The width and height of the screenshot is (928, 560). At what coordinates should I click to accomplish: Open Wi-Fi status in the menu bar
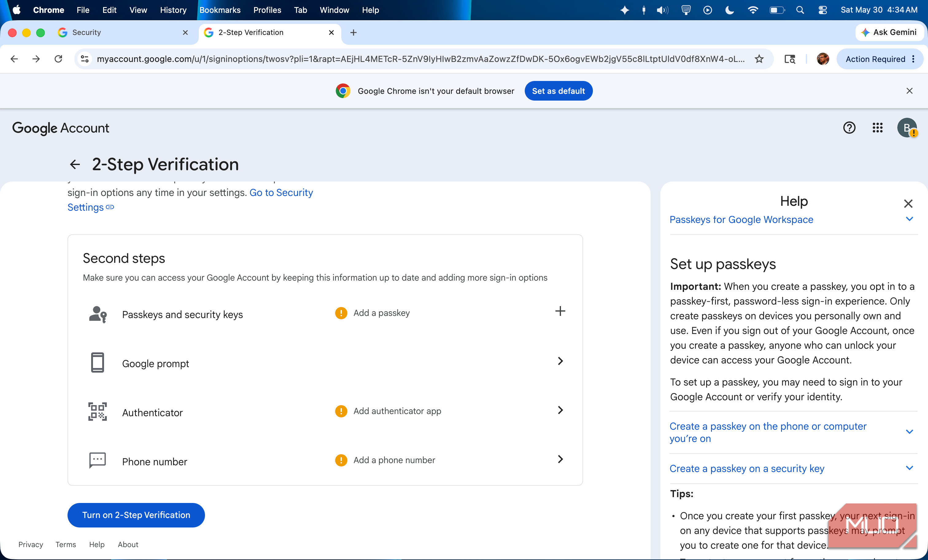point(752,10)
